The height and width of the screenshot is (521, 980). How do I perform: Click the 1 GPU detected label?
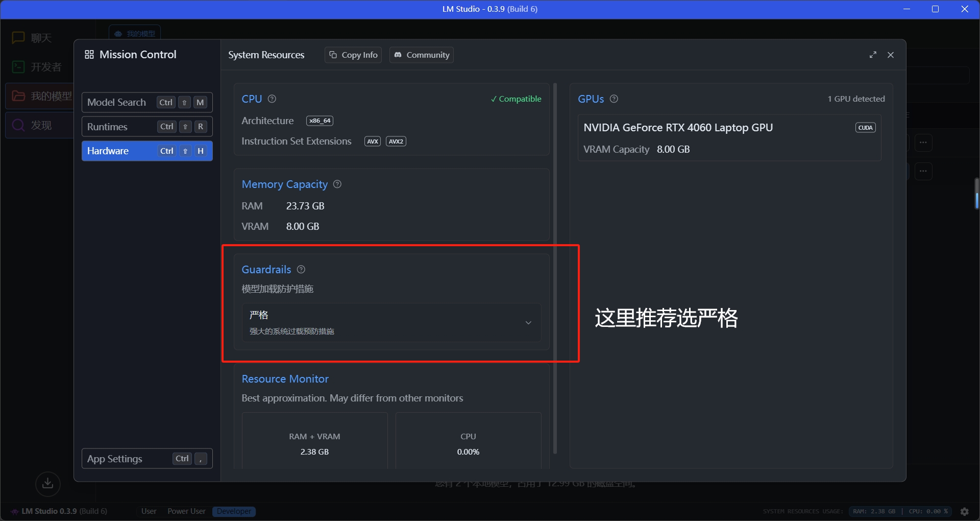[856, 99]
